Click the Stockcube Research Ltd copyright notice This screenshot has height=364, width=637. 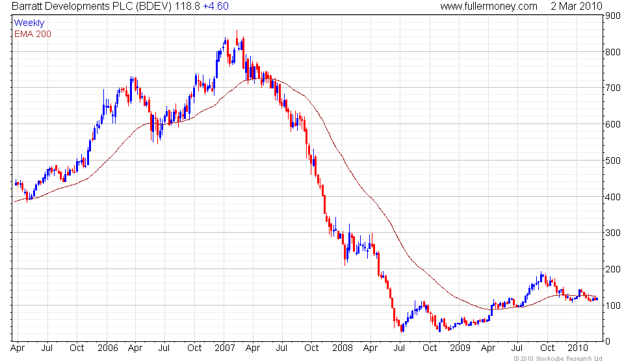point(558,359)
